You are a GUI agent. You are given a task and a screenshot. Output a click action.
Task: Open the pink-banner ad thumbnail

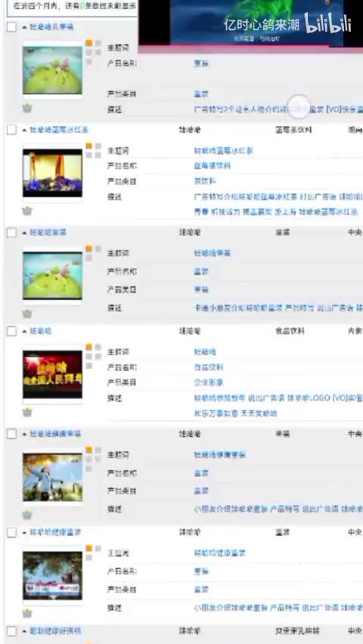tap(52, 575)
